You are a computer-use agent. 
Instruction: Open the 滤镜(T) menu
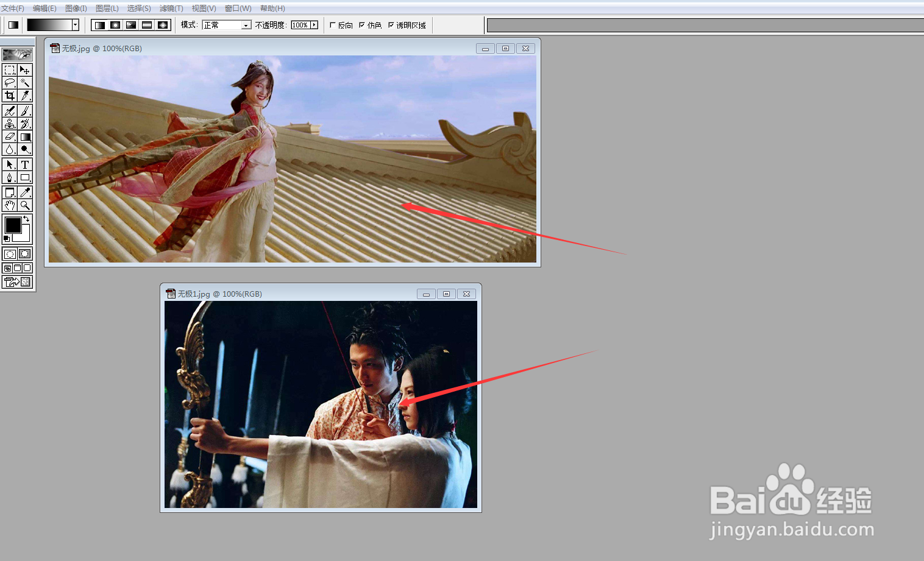pyautogui.click(x=171, y=9)
